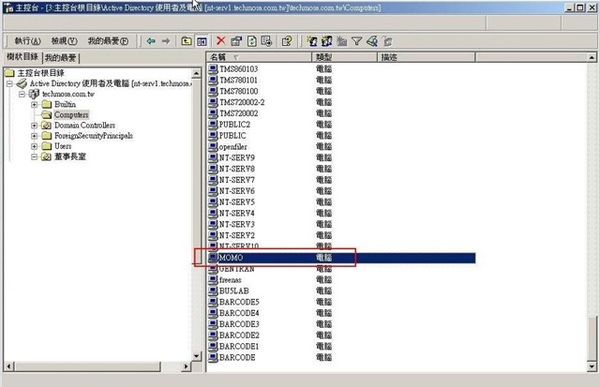Expand the Builtin folder node
Screen dimensions: 600x387
(x=34, y=104)
